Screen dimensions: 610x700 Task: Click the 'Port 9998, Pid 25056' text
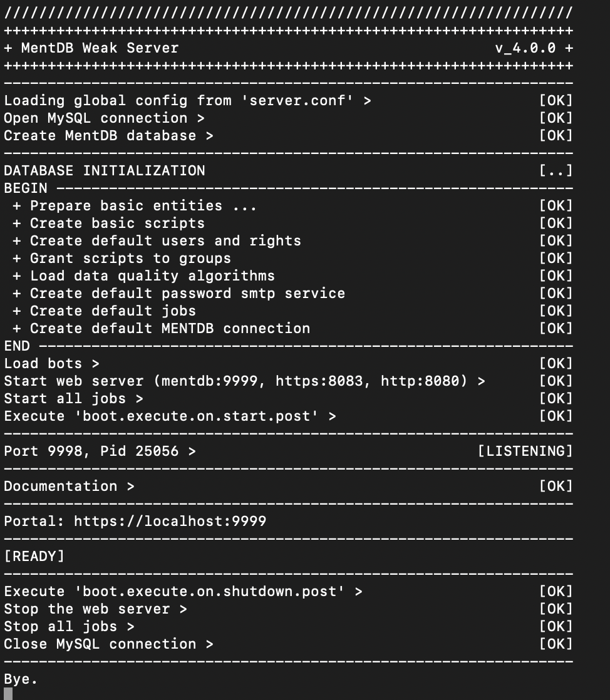tap(91, 451)
